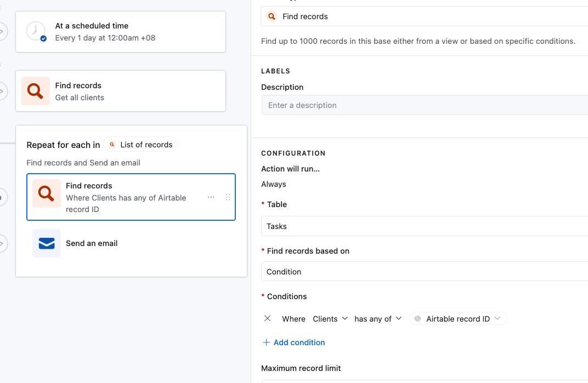588x383 pixels.
Task: Expand the 'has any of' operator dropdown
Action: tap(378, 319)
